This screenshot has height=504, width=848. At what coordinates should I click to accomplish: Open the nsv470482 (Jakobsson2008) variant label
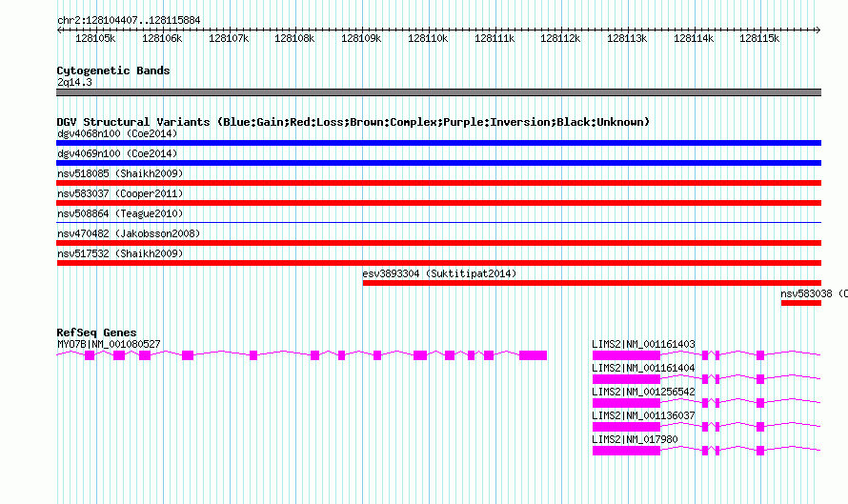(x=129, y=233)
